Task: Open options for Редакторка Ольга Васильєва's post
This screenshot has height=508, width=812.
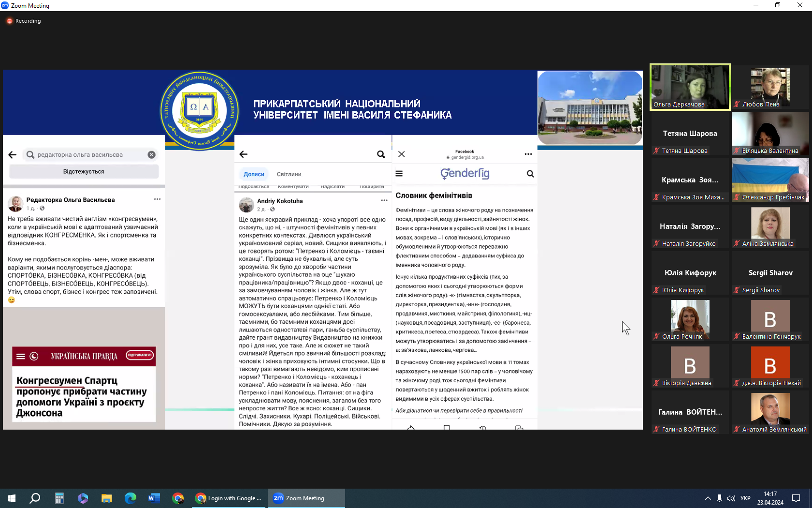Action: [x=157, y=199]
